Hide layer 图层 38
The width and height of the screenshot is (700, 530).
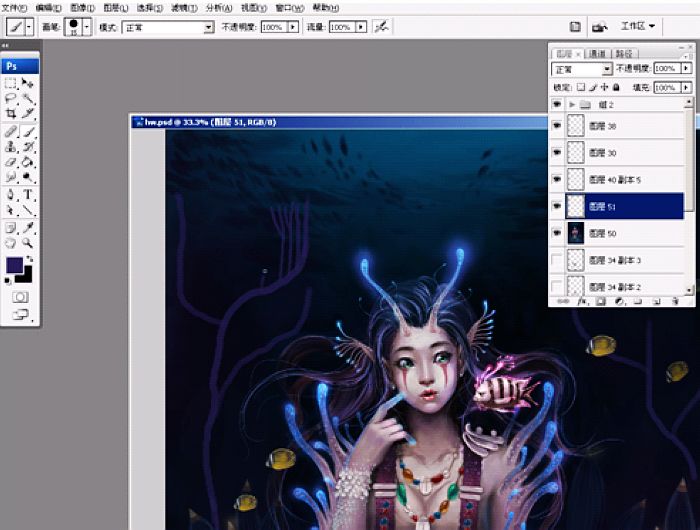[557, 126]
